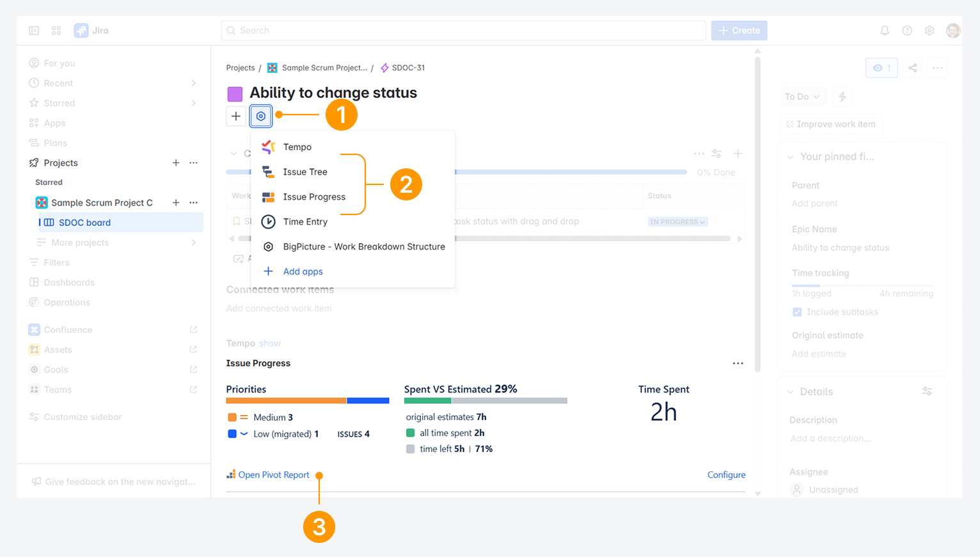Image resolution: width=980 pixels, height=557 pixels.
Task: Toggle the watch eye button
Action: tap(881, 68)
